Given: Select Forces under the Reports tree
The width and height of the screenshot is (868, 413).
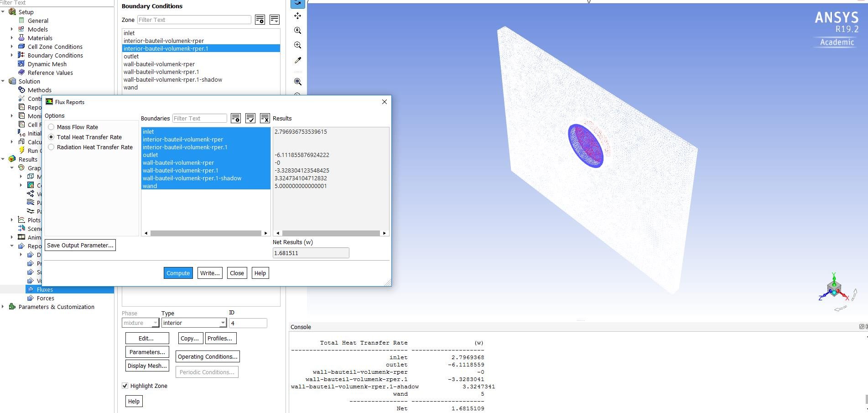Looking at the screenshot, I should click(x=45, y=298).
